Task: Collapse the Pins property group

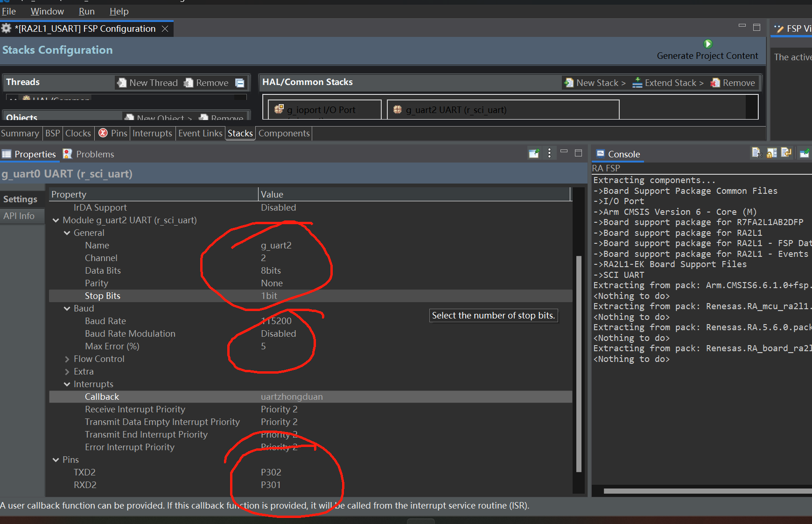Action: pos(56,460)
